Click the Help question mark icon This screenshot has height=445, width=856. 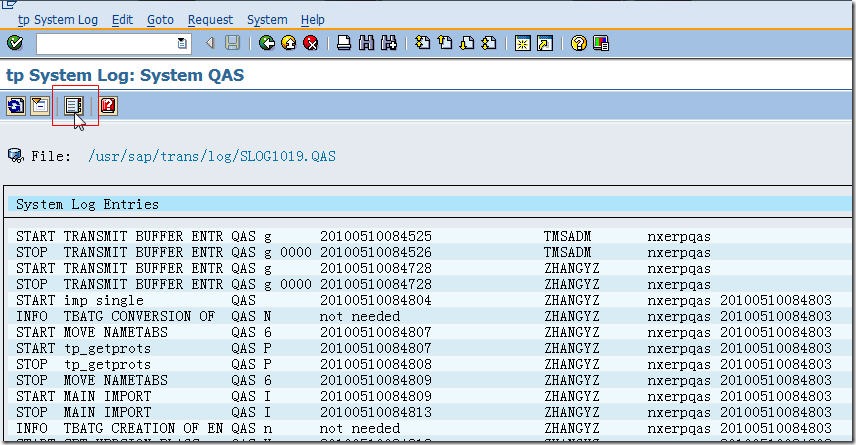click(578, 43)
